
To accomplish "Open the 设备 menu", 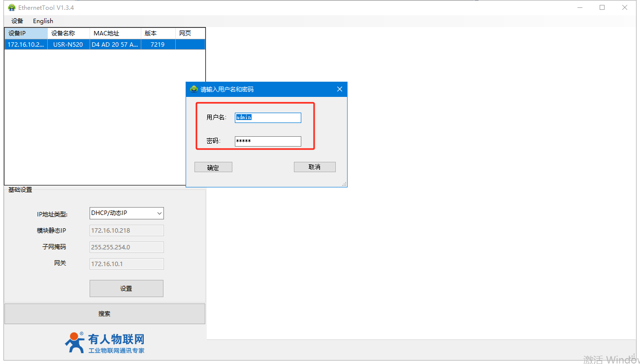I will (17, 21).
